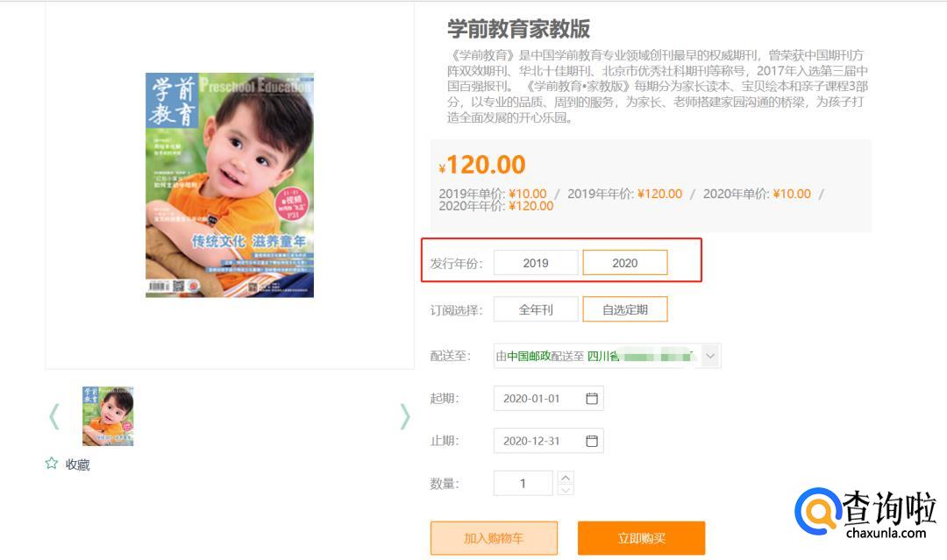Click the end date field 2020-12-31
The image size is (947, 560).
(537, 441)
